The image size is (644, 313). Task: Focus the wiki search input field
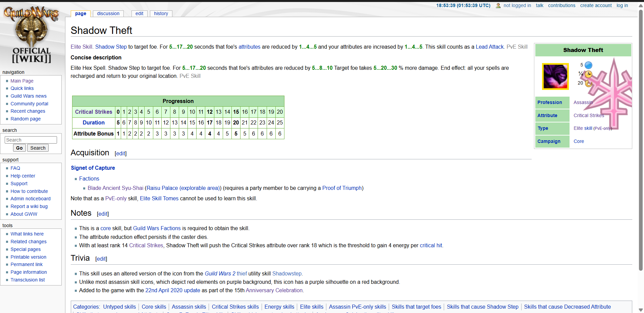pyautogui.click(x=31, y=140)
